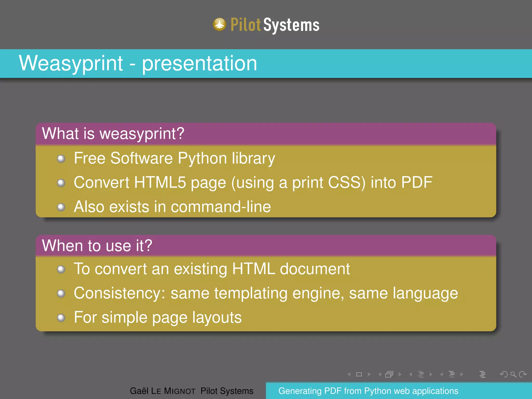Click the previous-subsection arrow in the navigation bar
The width and height of the screenshot is (532, 399).
[411, 374]
